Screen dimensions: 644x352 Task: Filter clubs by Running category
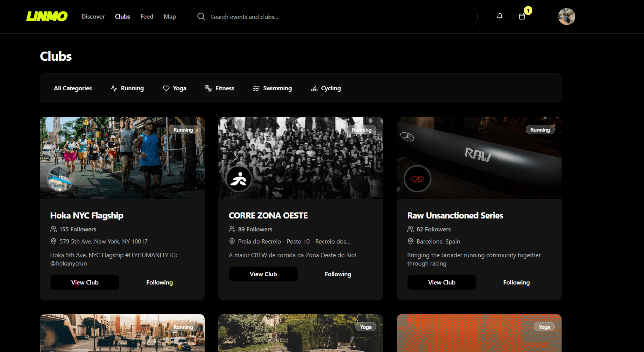coord(127,88)
